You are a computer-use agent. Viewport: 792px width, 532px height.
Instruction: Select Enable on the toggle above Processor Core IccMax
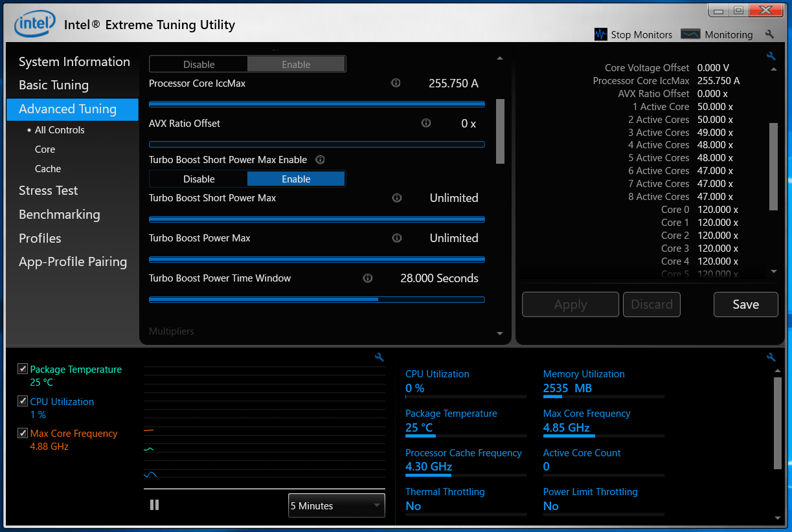pos(296,64)
